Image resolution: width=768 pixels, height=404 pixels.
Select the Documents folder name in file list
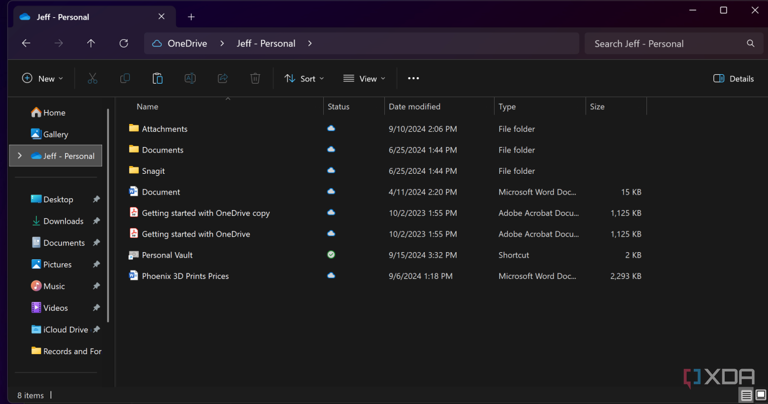tap(163, 150)
